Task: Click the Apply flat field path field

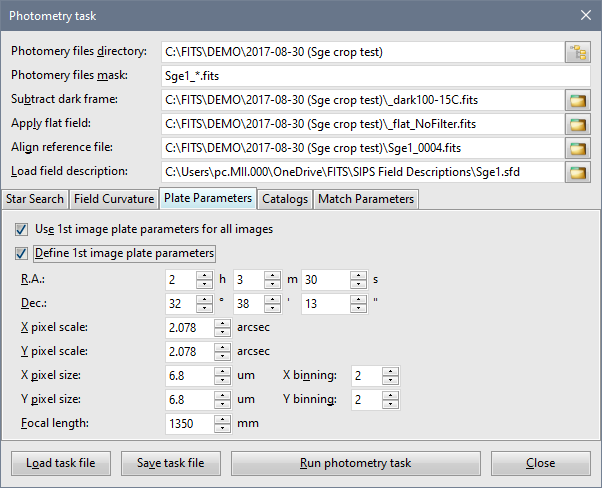Action: [363, 124]
